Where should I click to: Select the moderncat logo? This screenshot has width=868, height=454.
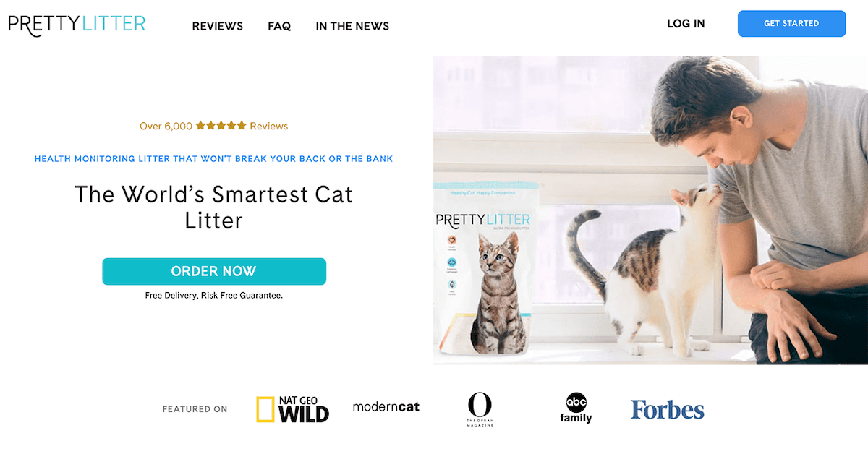tap(386, 406)
